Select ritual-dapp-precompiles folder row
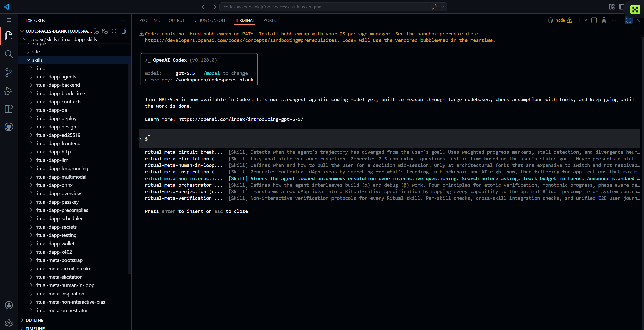Screen dimensions: 644x330 coord(75,210)
